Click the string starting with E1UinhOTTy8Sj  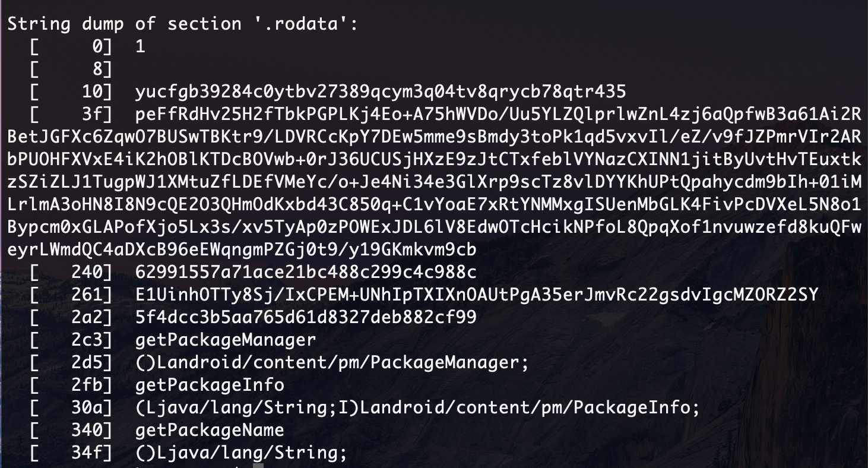click(477, 295)
